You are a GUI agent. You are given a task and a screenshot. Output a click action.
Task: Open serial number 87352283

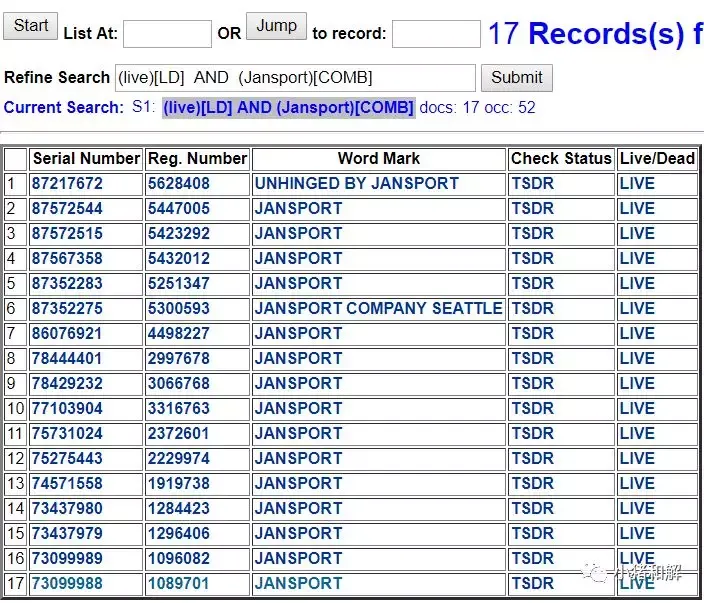[x=67, y=284]
